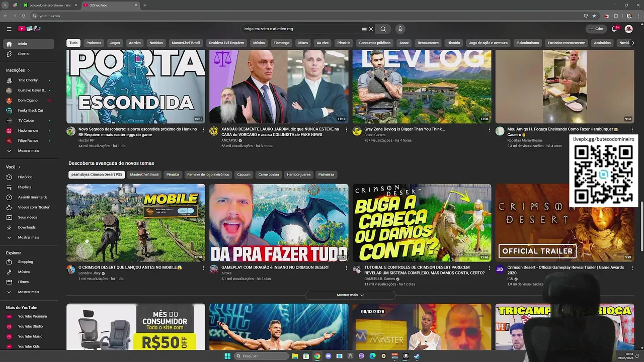Open options menu for Hunk RE Requiem video
This screenshot has height=362, width=644.
(203, 130)
